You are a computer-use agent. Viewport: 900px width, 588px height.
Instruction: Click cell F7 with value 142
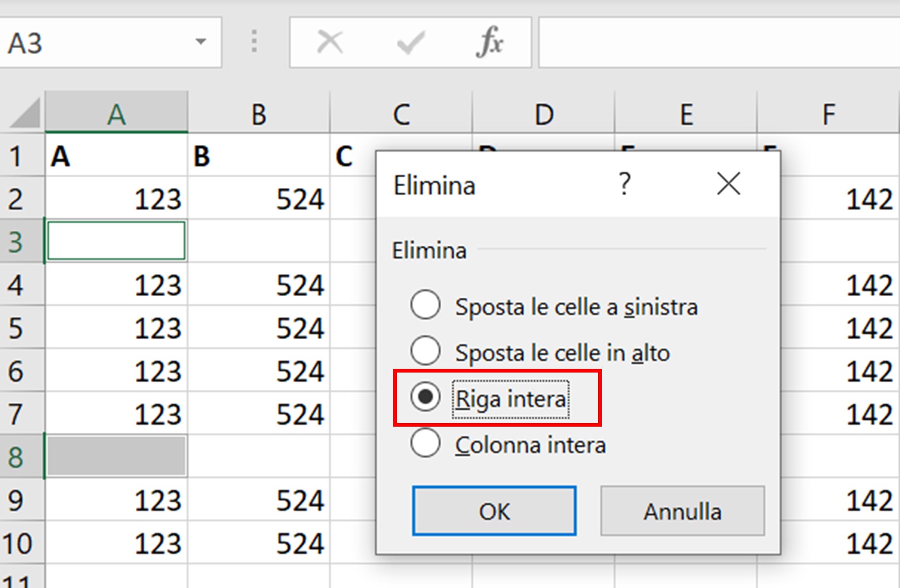coord(840,413)
